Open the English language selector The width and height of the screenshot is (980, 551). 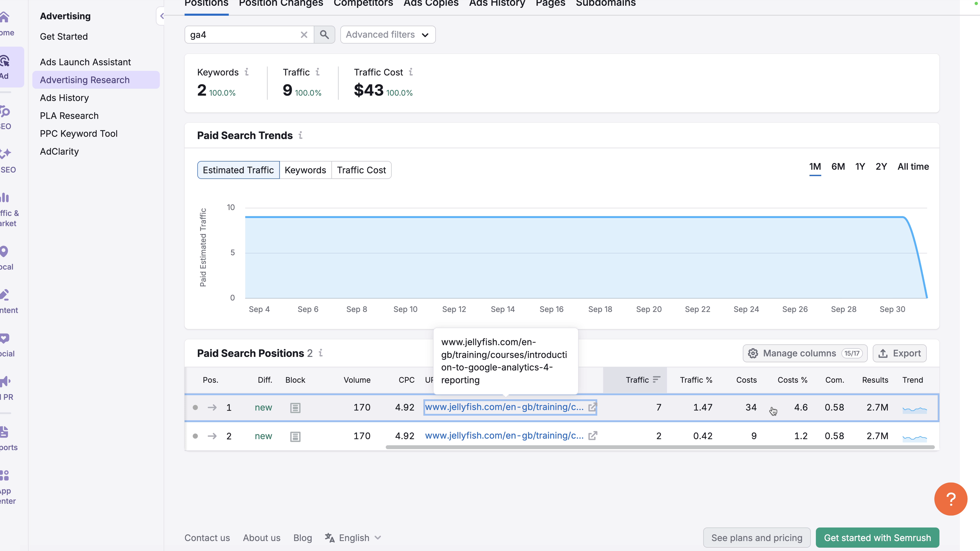pyautogui.click(x=352, y=538)
